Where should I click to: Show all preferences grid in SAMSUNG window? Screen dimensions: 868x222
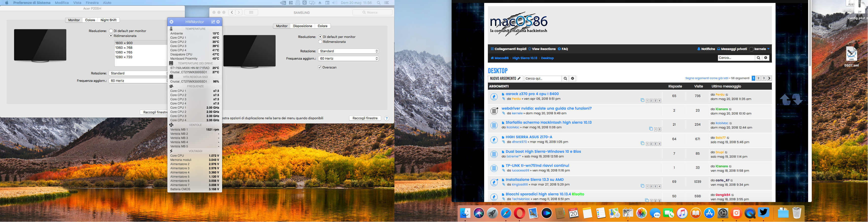pos(251,13)
